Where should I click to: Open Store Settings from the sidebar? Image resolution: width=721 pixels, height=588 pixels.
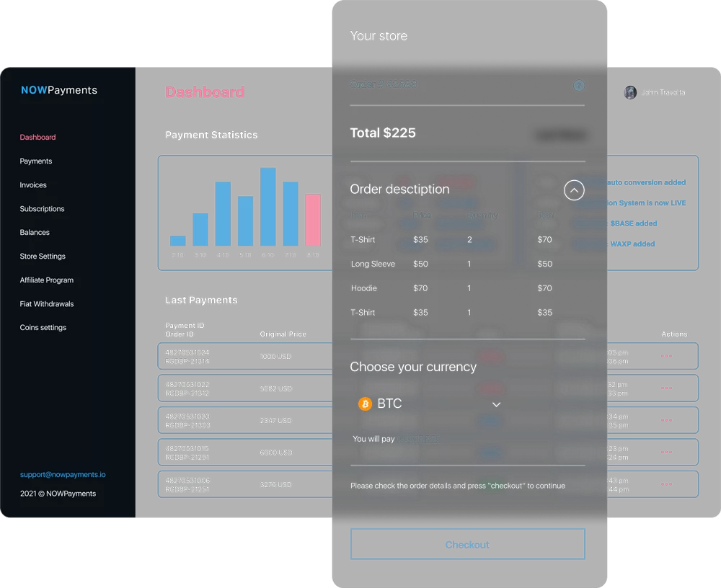(42, 256)
